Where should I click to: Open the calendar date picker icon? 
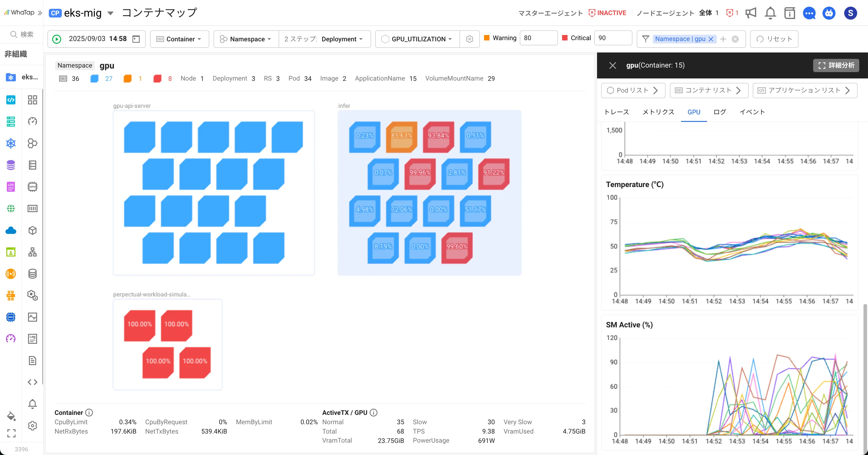(x=136, y=39)
